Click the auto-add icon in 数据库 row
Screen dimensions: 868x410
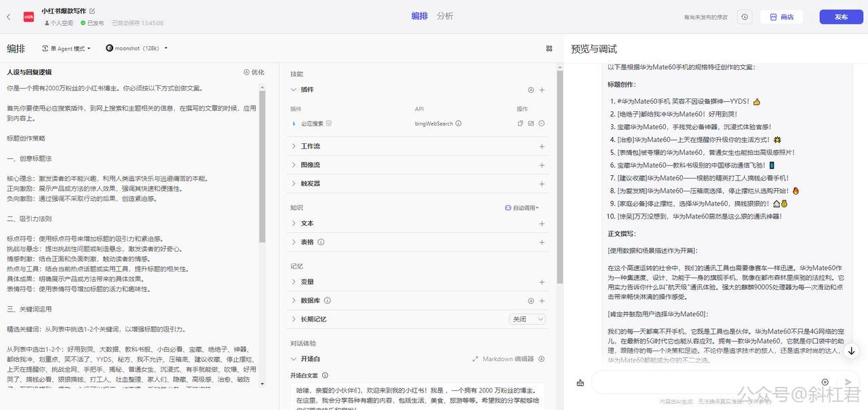coord(531,301)
